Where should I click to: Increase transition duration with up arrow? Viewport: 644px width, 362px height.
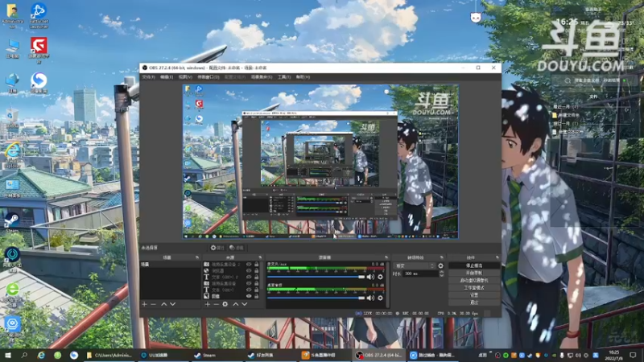pos(441,272)
